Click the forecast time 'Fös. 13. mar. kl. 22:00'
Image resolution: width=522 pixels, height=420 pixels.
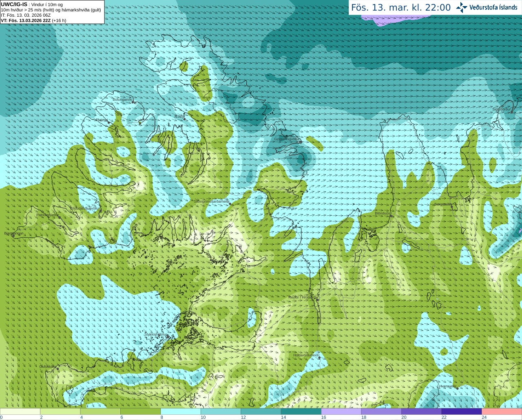tap(401, 7)
